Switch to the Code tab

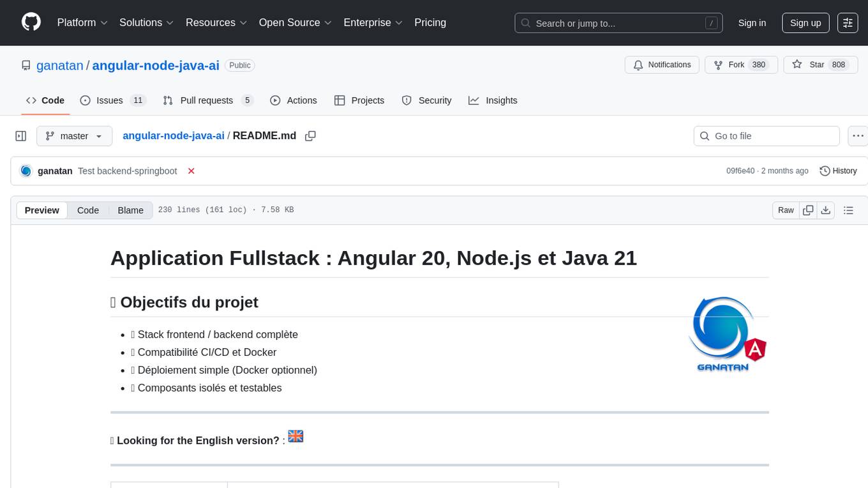pos(45,100)
